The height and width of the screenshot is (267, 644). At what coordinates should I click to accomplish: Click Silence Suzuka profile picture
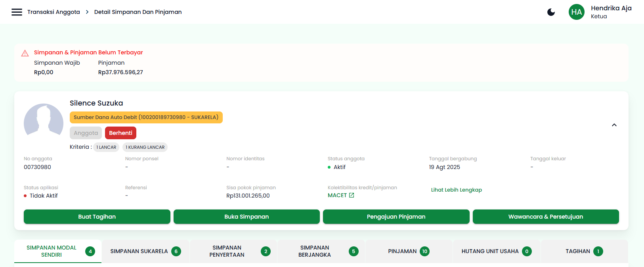(x=44, y=123)
